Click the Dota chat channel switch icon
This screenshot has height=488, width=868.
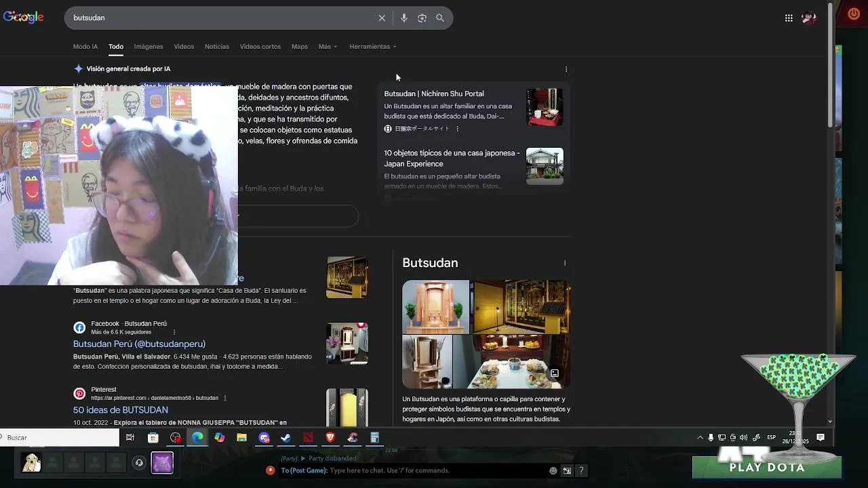[x=567, y=470]
